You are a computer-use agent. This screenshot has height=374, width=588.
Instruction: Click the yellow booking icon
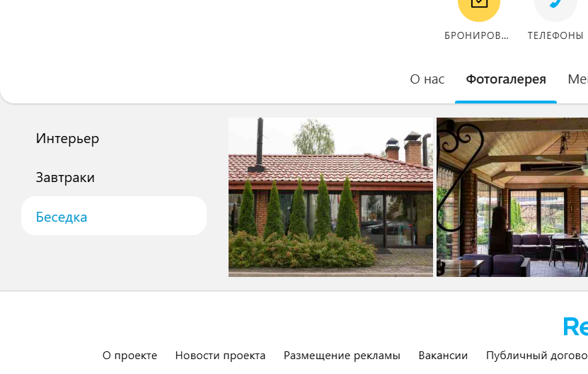[x=479, y=8]
